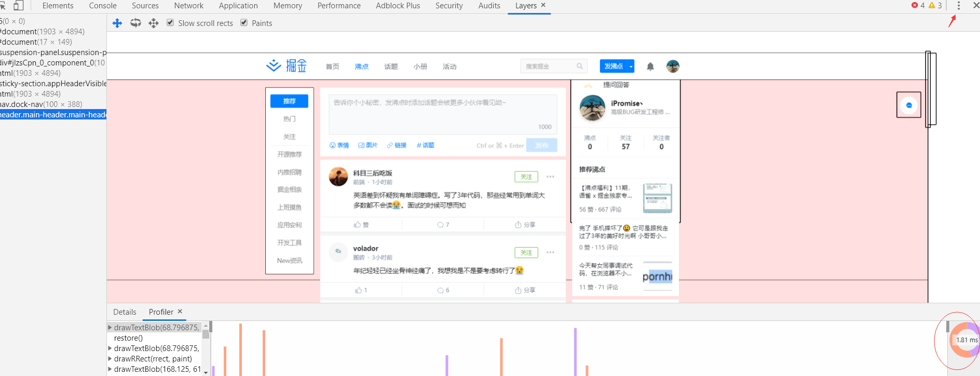Open the DevTools three-dot menu

click(x=959, y=5)
